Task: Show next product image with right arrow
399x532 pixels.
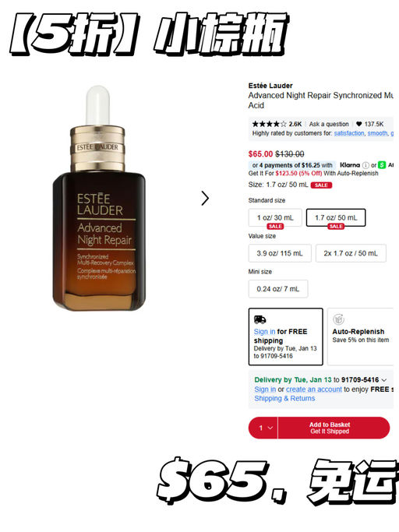Action: tap(205, 198)
